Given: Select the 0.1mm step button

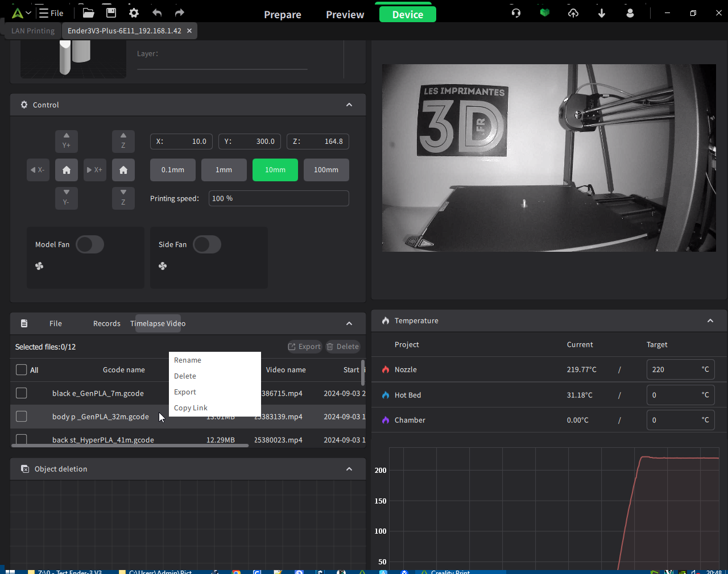Looking at the screenshot, I should [173, 170].
